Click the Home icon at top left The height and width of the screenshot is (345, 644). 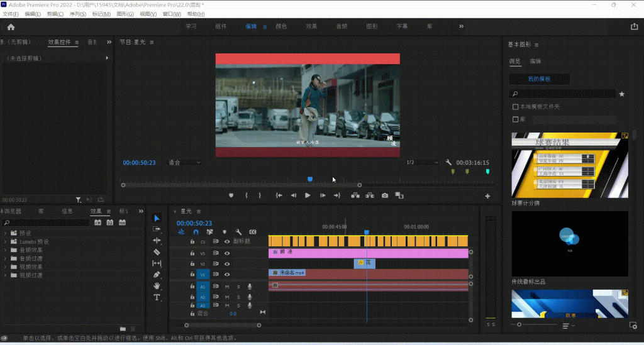(11, 26)
